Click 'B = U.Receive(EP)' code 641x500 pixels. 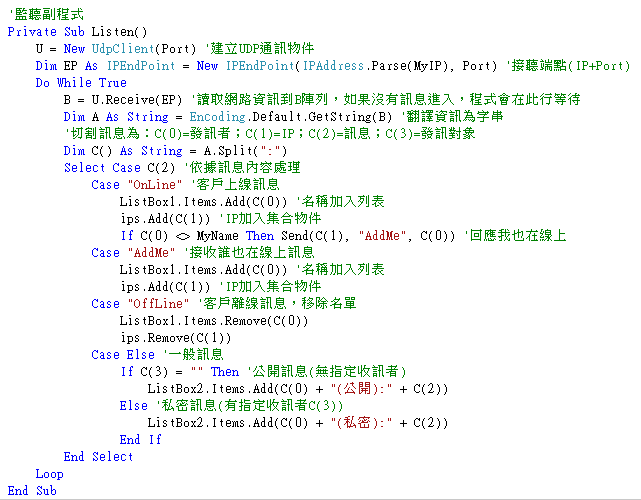coord(123,99)
